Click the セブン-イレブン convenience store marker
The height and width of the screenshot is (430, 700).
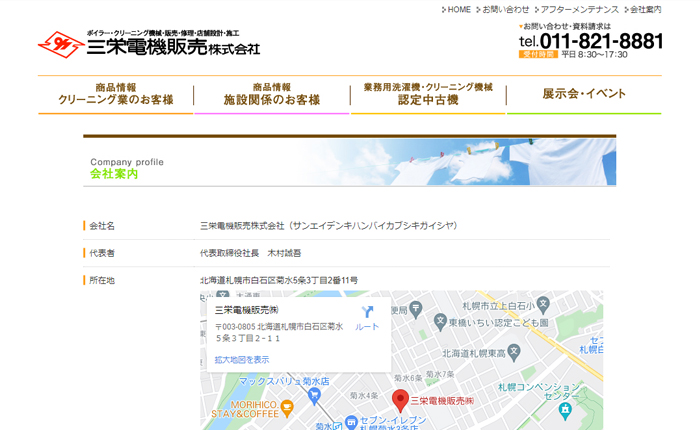(x=352, y=422)
